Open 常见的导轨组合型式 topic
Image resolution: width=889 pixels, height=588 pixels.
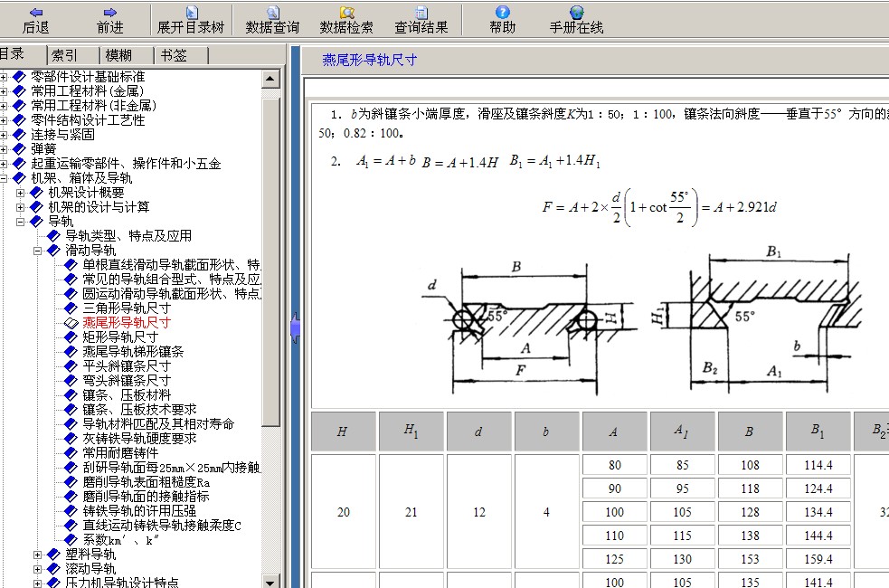(171, 279)
